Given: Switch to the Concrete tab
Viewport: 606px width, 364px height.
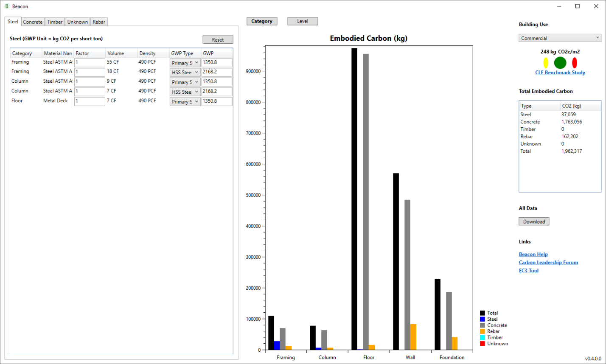Looking at the screenshot, I should tap(33, 22).
